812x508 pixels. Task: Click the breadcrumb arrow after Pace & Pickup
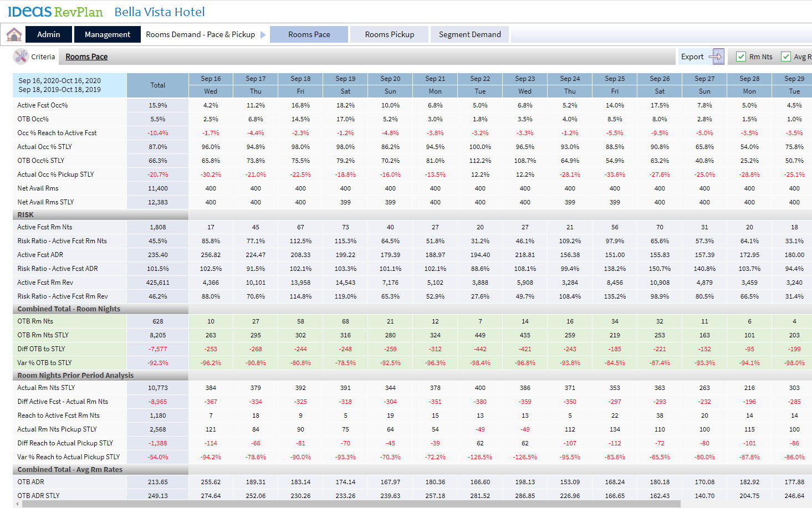pyautogui.click(x=263, y=34)
